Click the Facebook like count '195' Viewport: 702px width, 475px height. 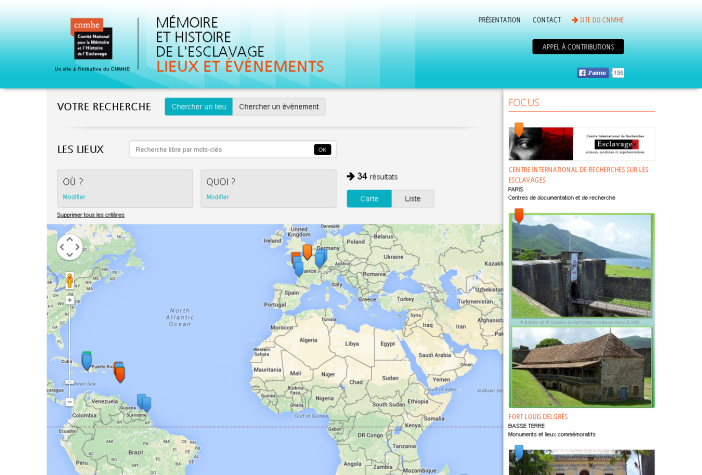pos(618,73)
